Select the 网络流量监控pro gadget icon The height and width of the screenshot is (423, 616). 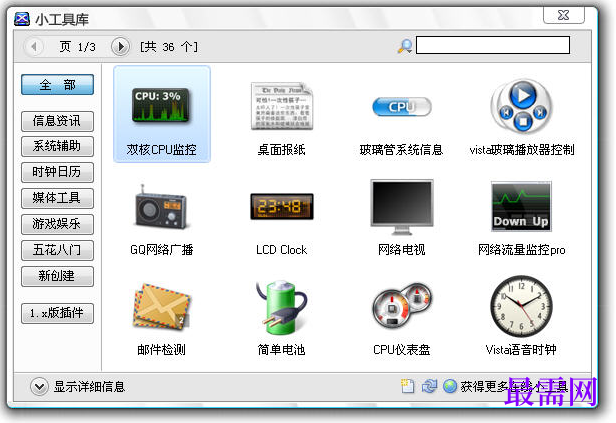pos(521,206)
